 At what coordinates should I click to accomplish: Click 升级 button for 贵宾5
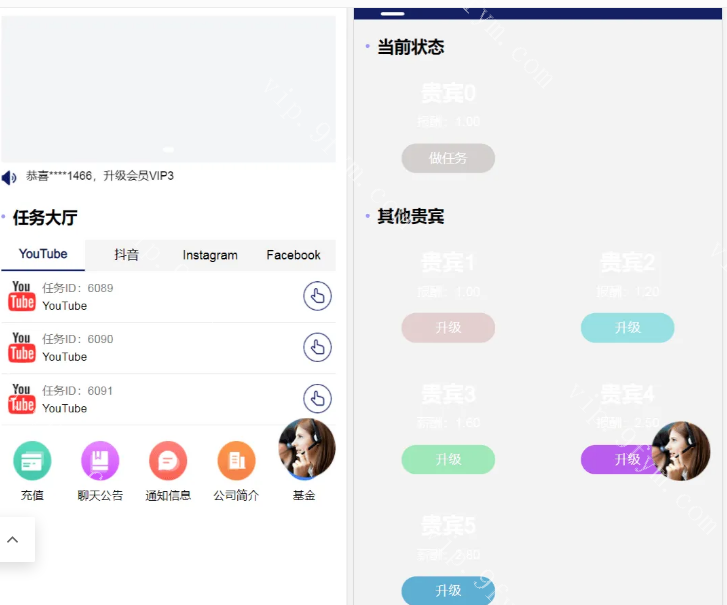click(448, 590)
